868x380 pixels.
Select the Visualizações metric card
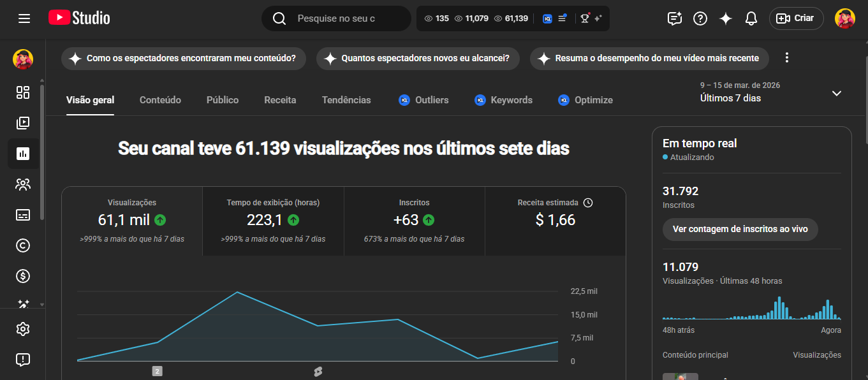point(132,221)
